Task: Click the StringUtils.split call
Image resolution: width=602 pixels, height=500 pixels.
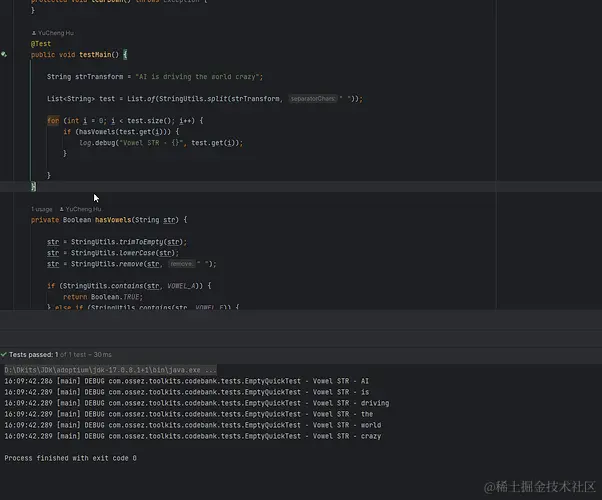Action: coord(193,99)
